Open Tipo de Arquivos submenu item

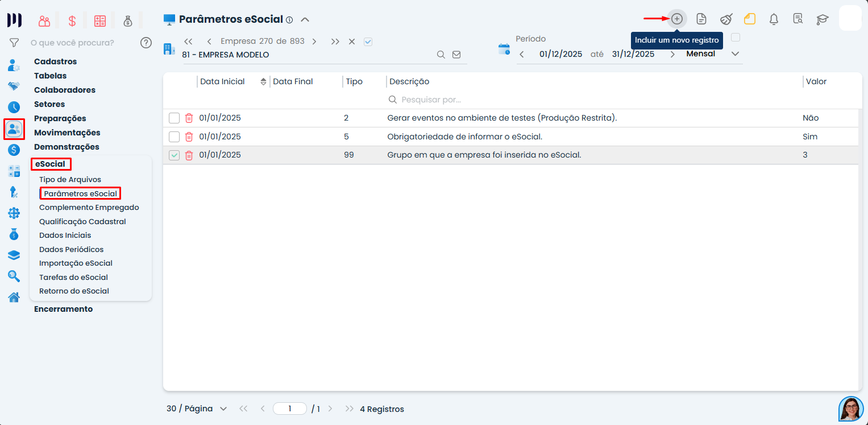[70, 179]
